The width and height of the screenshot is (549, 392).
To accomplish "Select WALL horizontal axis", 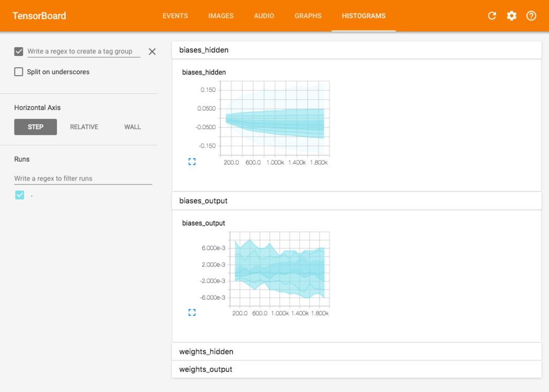I will (x=132, y=127).
